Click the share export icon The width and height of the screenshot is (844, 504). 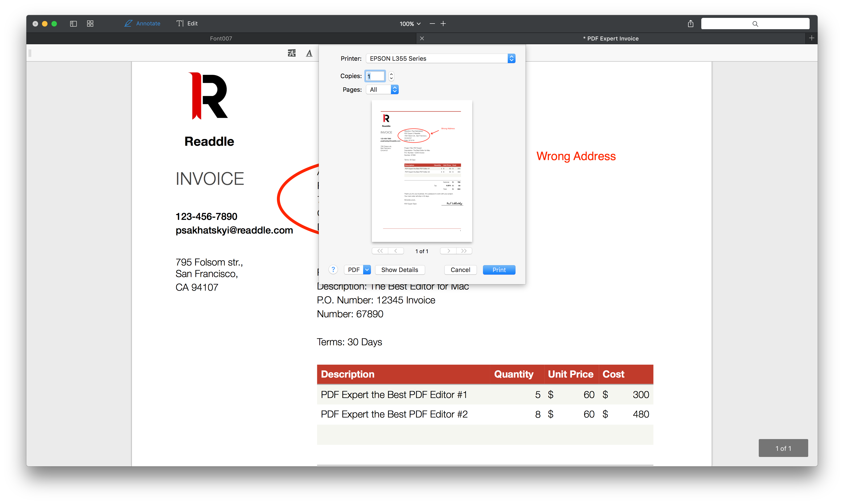(690, 24)
